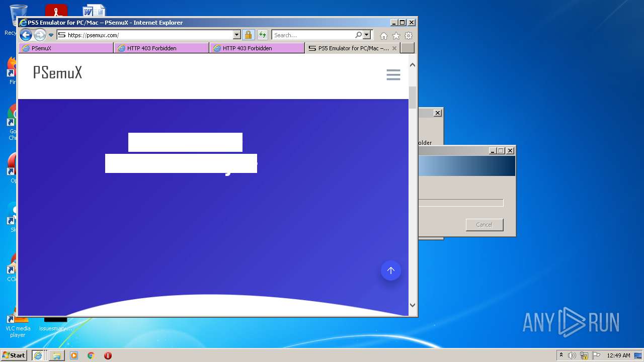Close the PS5 Emulator tab
This screenshot has height=362, width=644.
tap(394, 48)
